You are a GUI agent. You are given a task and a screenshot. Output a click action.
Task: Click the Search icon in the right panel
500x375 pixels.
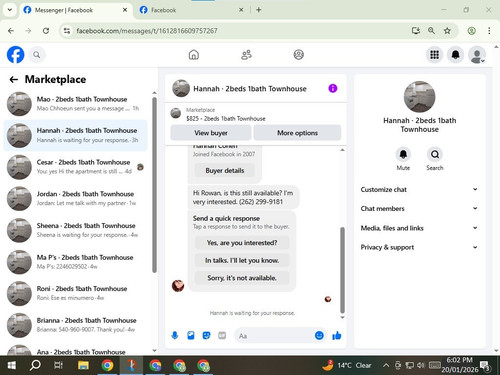coord(435,154)
